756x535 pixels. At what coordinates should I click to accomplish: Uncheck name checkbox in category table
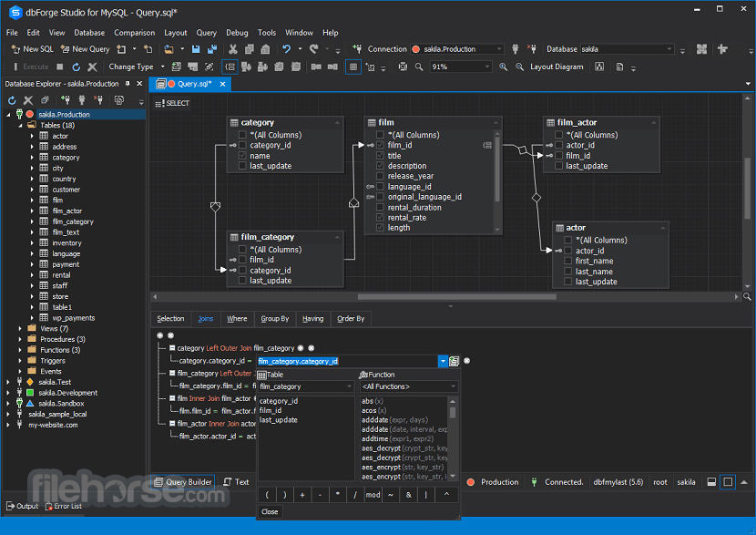pos(242,156)
